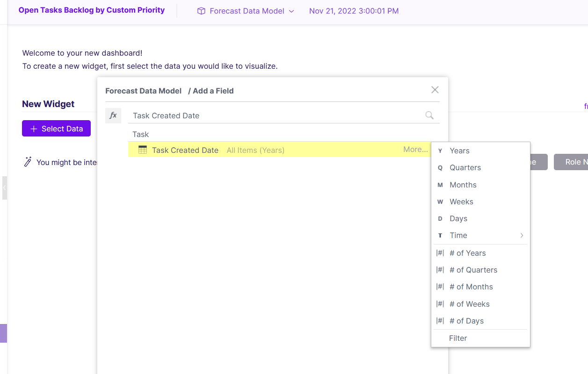
Task: Click More... on Task Created Date row
Action: point(415,150)
